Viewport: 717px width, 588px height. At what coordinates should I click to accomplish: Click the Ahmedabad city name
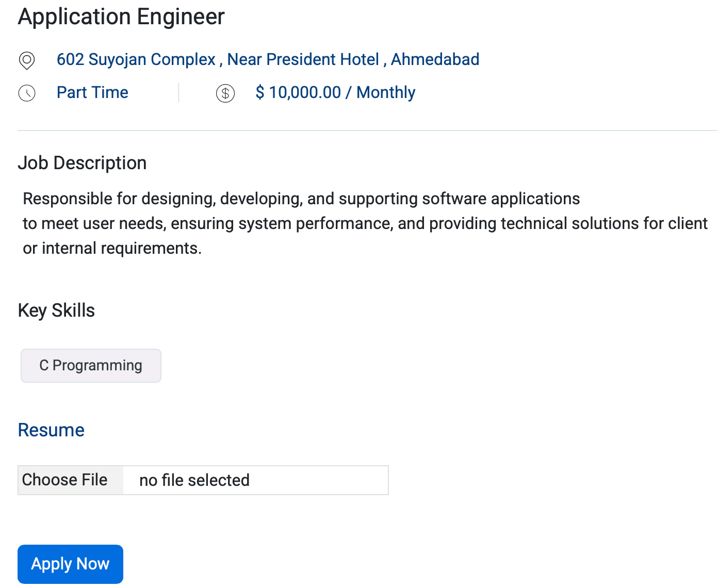point(435,59)
